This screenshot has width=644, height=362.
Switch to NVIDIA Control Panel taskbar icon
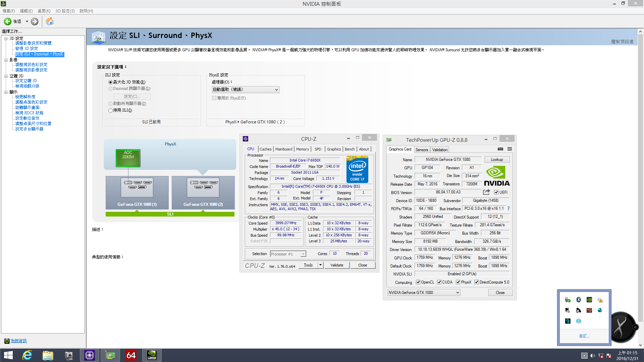152,355
